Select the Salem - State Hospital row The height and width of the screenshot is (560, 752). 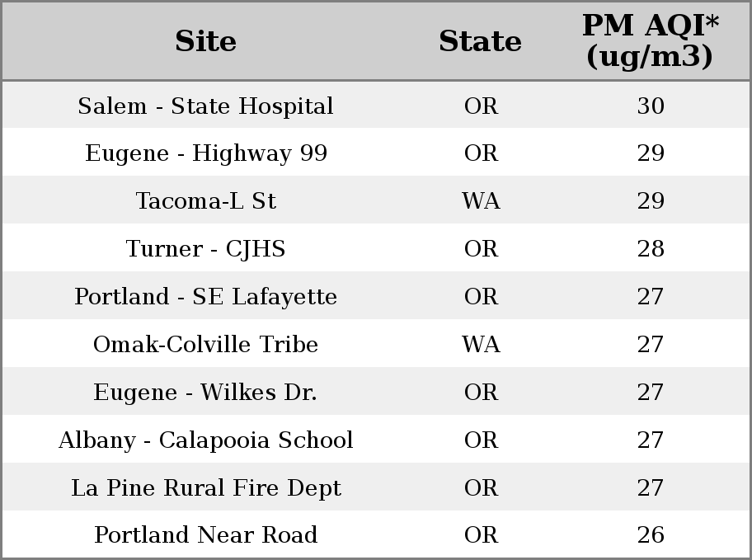click(x=376, y=105)
